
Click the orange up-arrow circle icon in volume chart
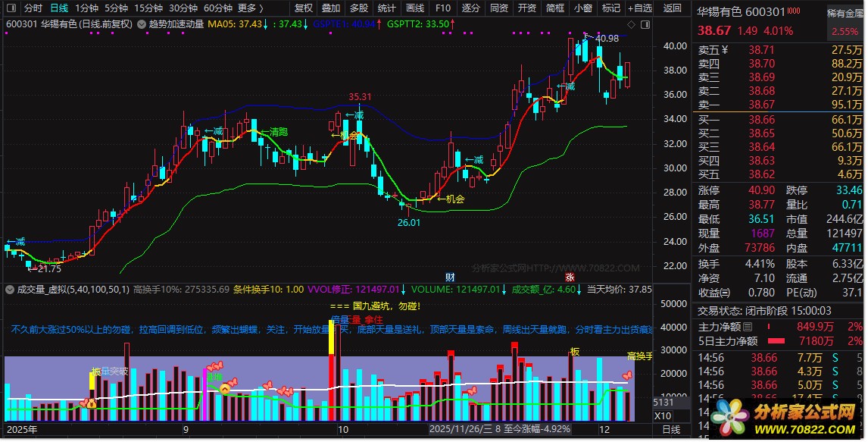click(x=225, y=390)
